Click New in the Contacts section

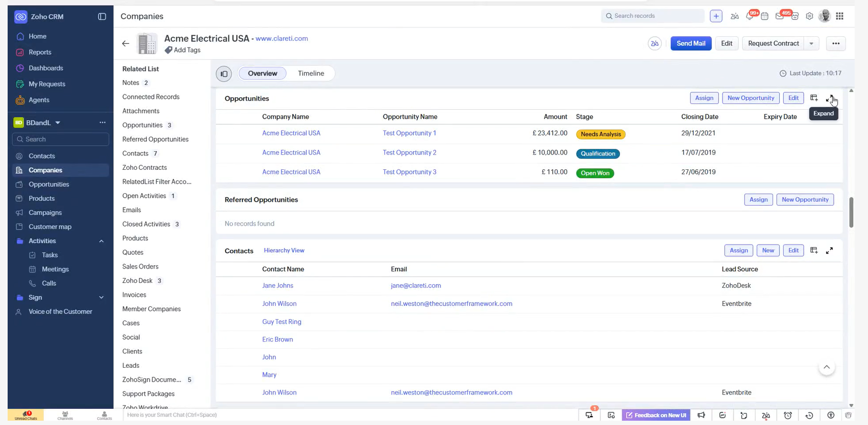pos(768,250)
